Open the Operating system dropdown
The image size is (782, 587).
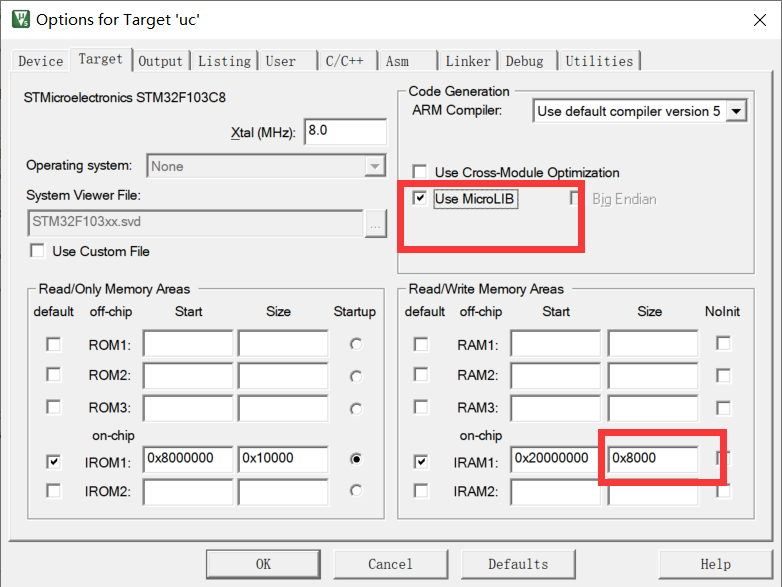point(266,166)
